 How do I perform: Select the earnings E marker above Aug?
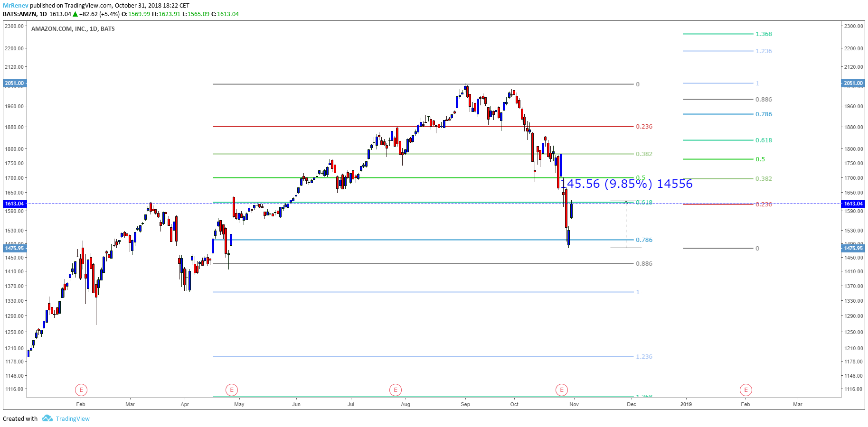coord(396,390)
